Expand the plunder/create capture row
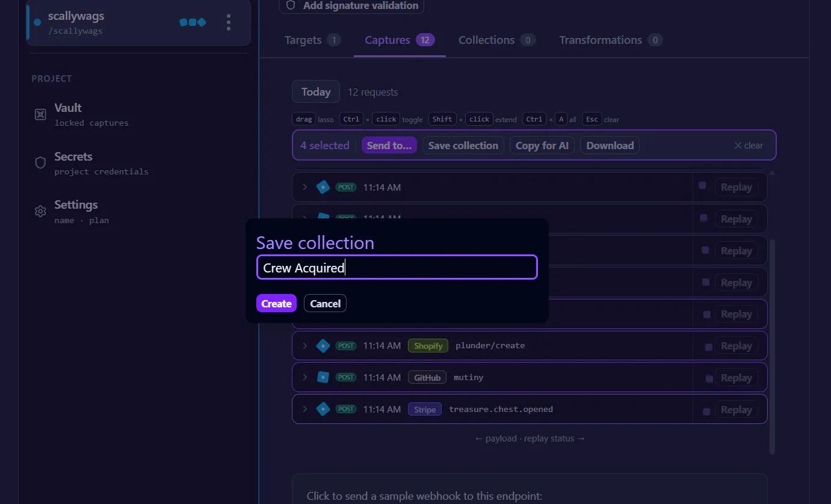Image resolution: width=831 pixels, height=504 pixels. (x=305, y=346)
